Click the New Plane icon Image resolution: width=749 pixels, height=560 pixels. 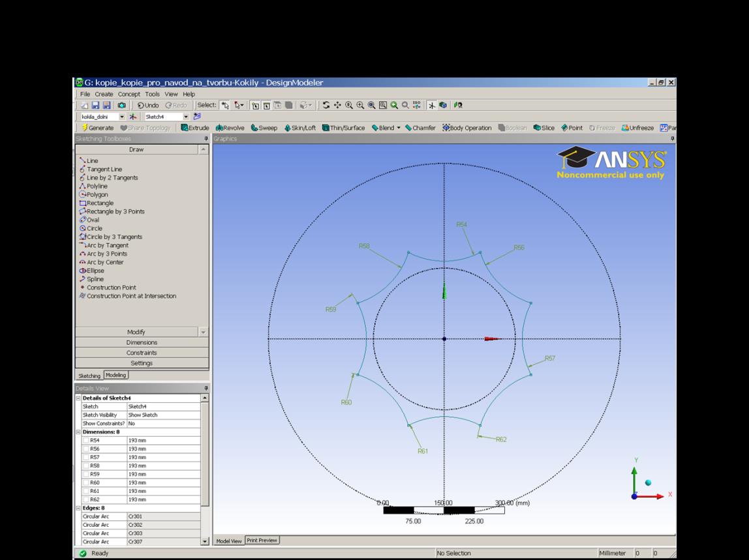coord(133,117)
